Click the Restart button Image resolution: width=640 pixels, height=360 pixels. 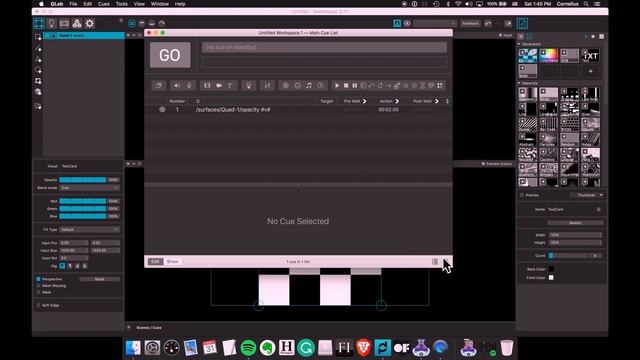click(575, 223)
